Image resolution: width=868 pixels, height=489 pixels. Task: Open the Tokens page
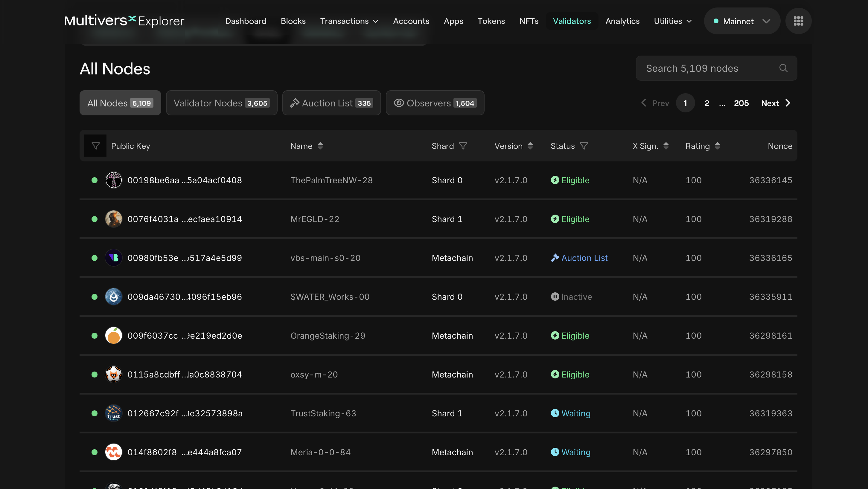tap(491, 21)
